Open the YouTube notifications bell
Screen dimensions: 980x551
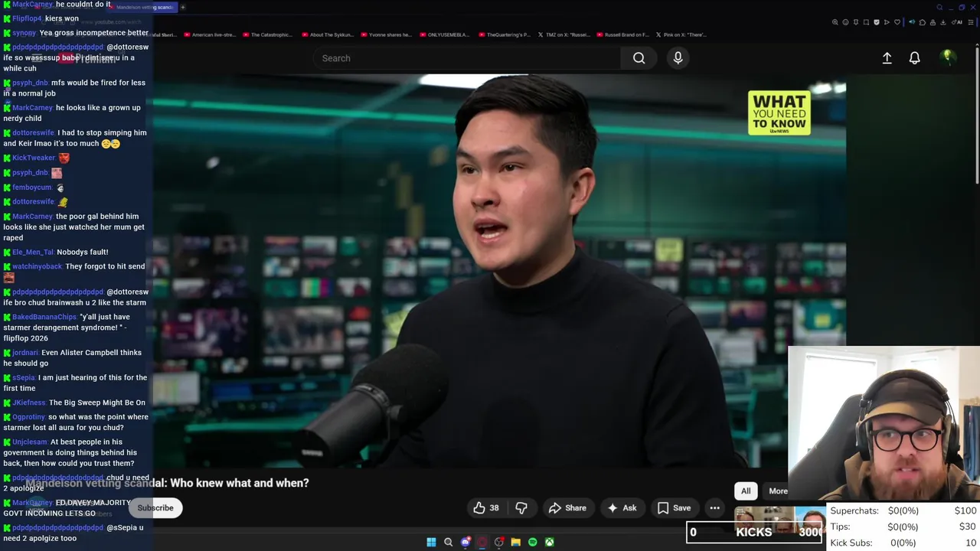pyautogui.click(x=914, y=58)
